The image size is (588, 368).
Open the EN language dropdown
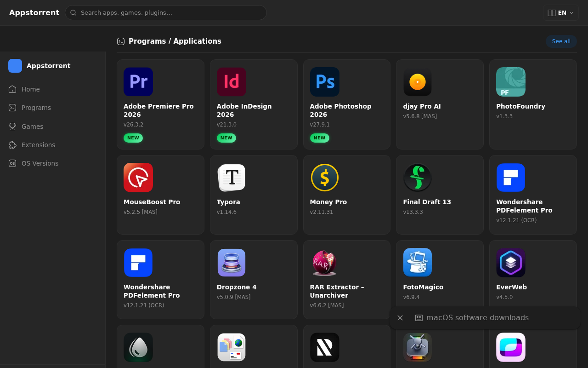(x=560, y=13)
